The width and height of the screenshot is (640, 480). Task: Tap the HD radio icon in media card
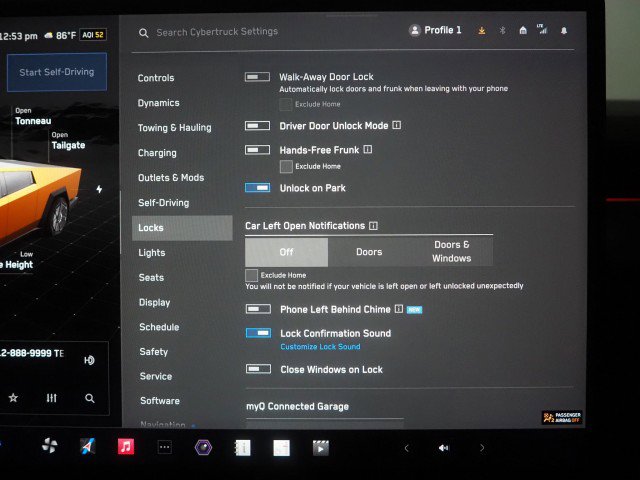click(89, 360)
